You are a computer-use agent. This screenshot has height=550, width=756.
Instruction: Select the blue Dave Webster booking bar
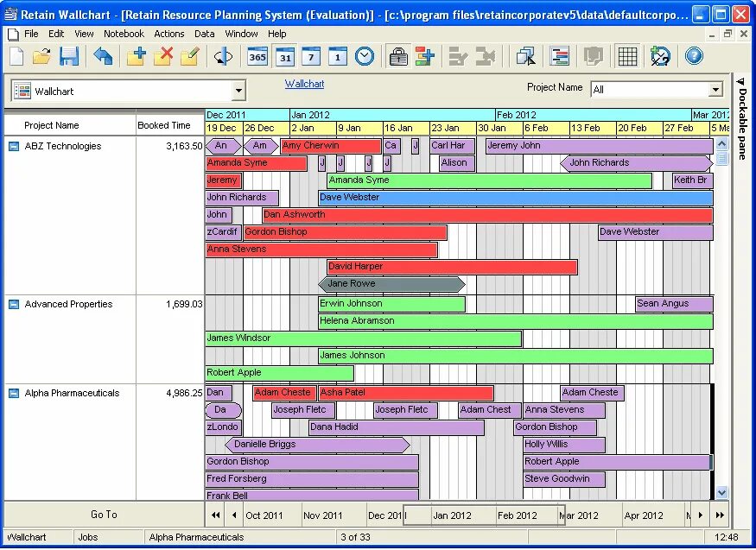pyautogui.click(x=516, y=198)
